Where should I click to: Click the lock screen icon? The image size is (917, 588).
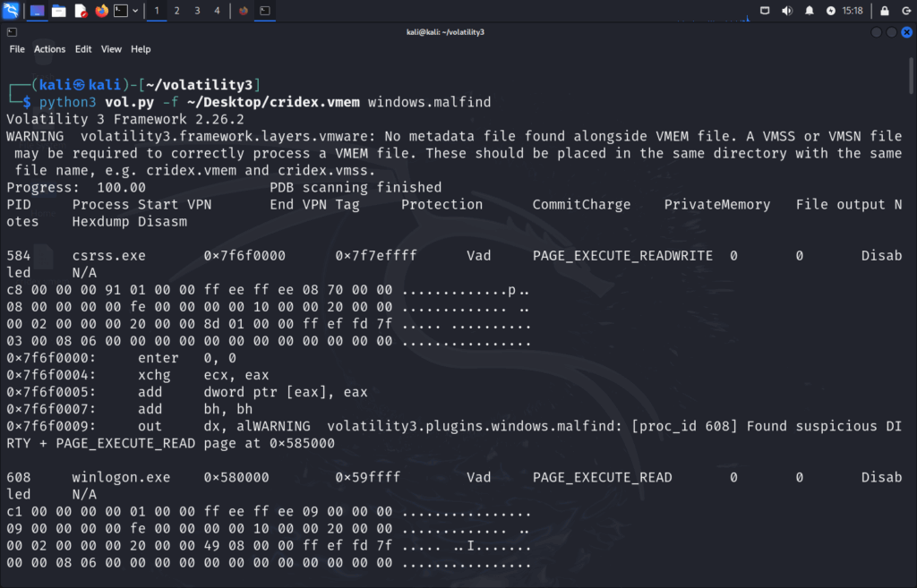tap(884, 11)
